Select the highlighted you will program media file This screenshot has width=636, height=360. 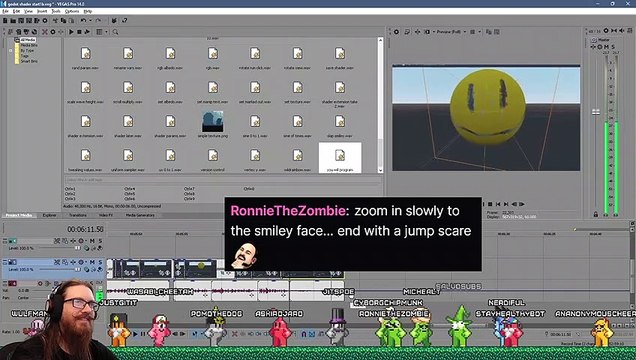click(340, 158)
